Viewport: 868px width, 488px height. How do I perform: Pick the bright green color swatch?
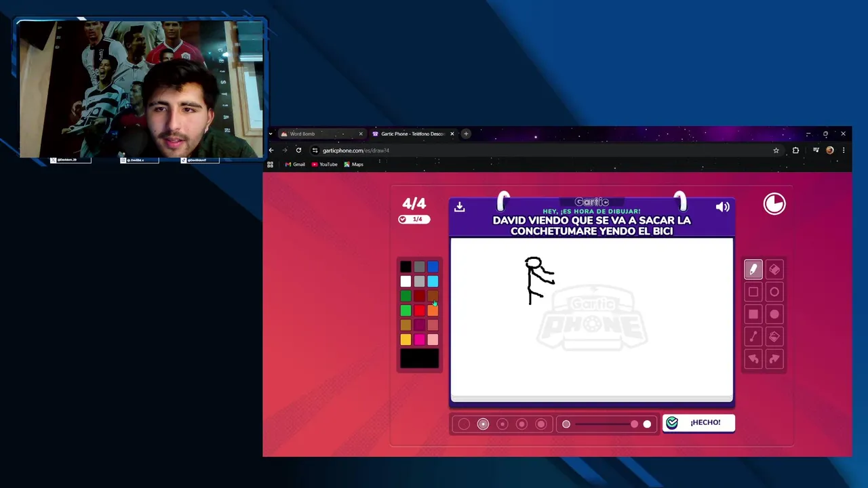[406, 310]
